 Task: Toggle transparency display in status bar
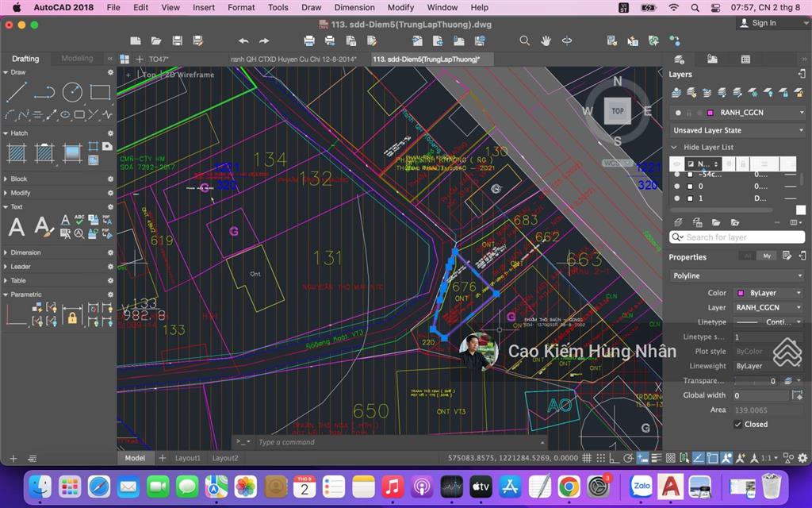[x=670, y=458]
